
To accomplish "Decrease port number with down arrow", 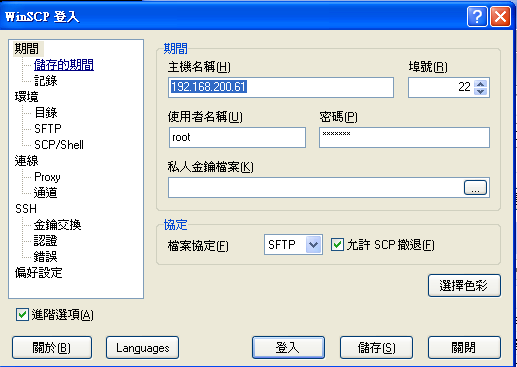I will point(481,91).
